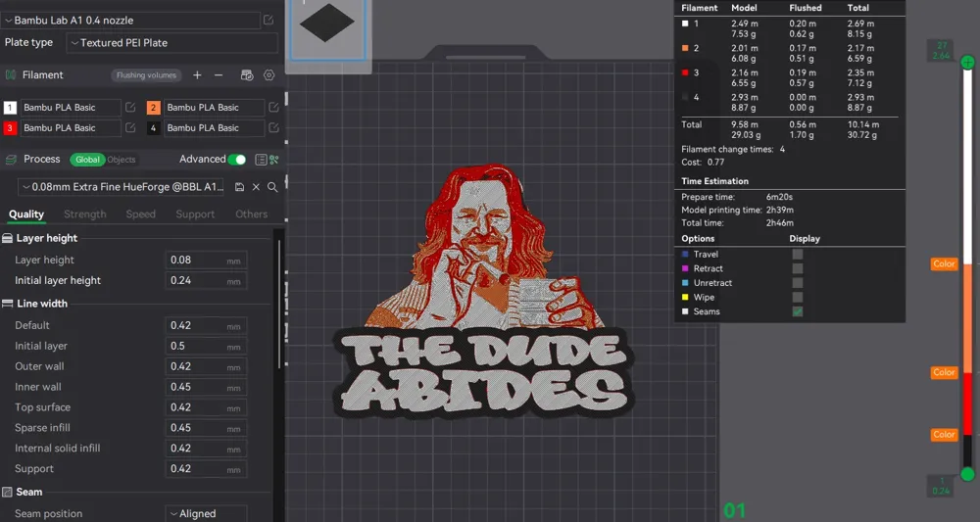Open filament 1 Bambu PLA Basic dropdown
980x522 pixels.
tap(71, 108)
